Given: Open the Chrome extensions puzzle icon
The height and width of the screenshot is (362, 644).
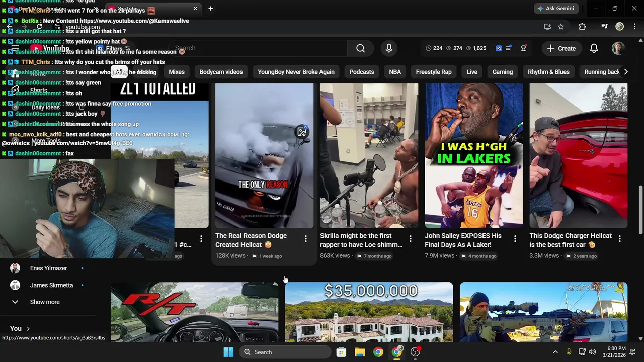Looking at the screenshot, I should [582, 27].
